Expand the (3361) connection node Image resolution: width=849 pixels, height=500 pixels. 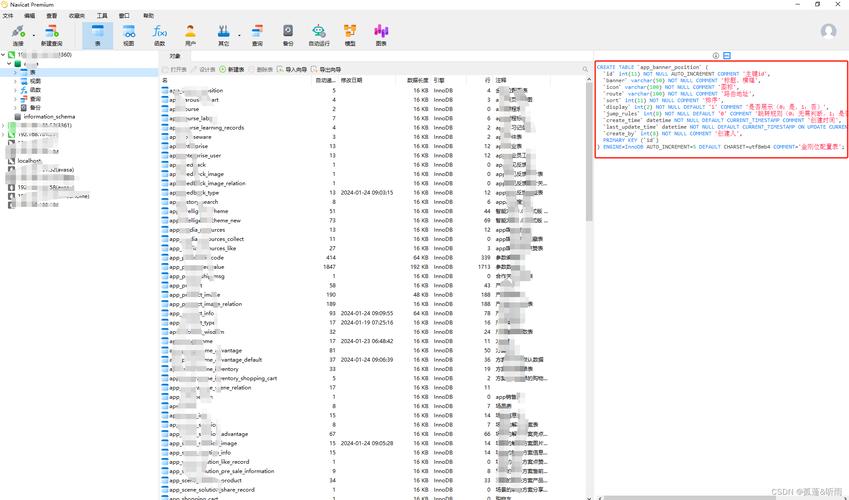(3, 125)
